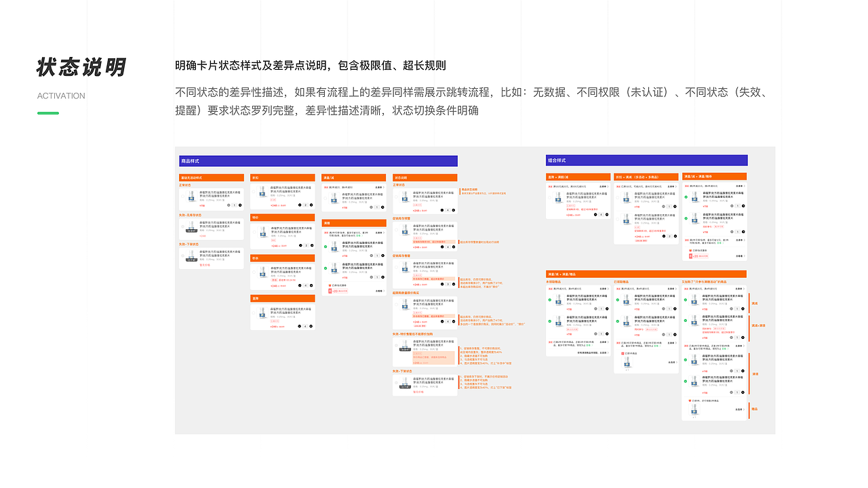Click the plus button in the 秒杀 card
Screen dimensions: 868x488
click(x=311, y=285)
